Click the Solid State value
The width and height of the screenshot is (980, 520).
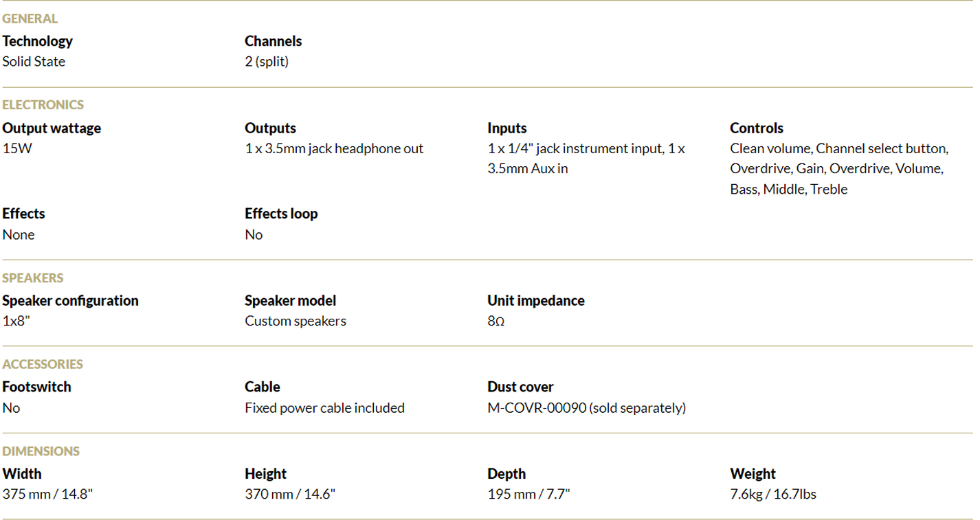(34, 62)
